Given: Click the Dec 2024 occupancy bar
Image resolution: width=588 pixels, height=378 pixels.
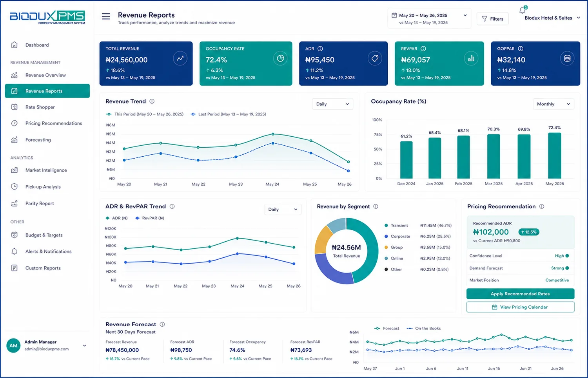Looking at the screenshot, I should click(406, 160).
